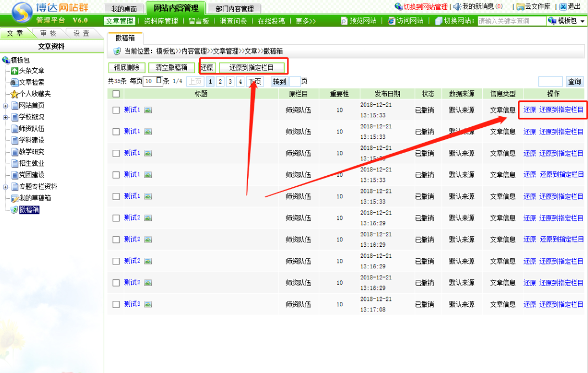Click the 我的草稿箱 draft icon in tree

[x=15, y=198]
